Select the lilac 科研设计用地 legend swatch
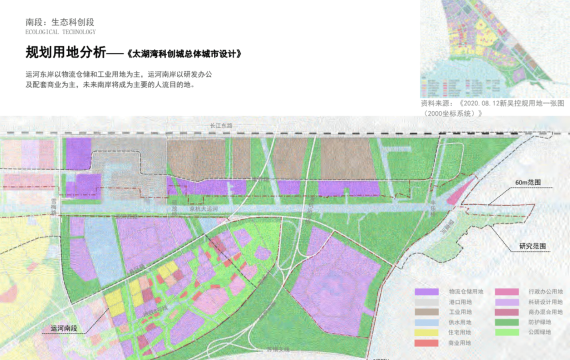 [507, 302]
